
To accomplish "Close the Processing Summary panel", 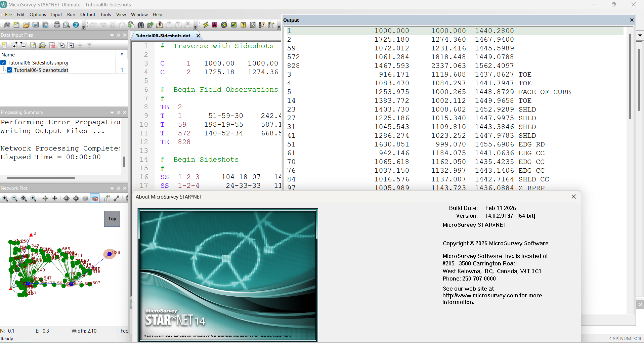I will (x=125, y=112).
